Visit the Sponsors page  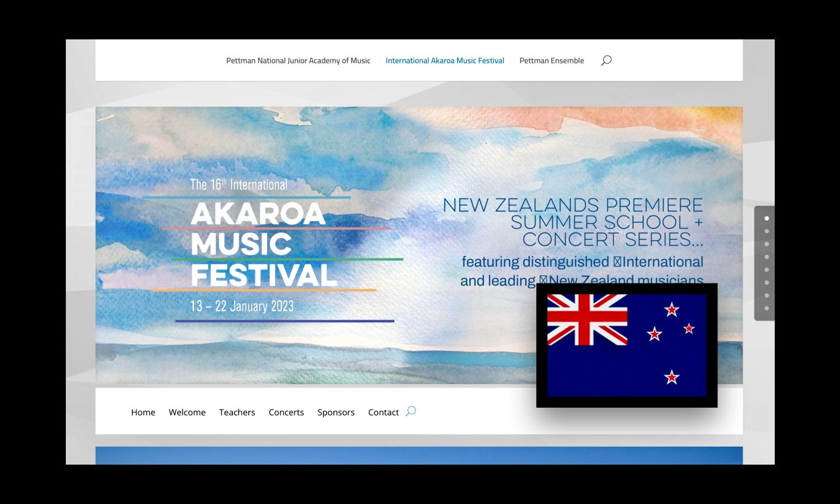pos(336,412)
